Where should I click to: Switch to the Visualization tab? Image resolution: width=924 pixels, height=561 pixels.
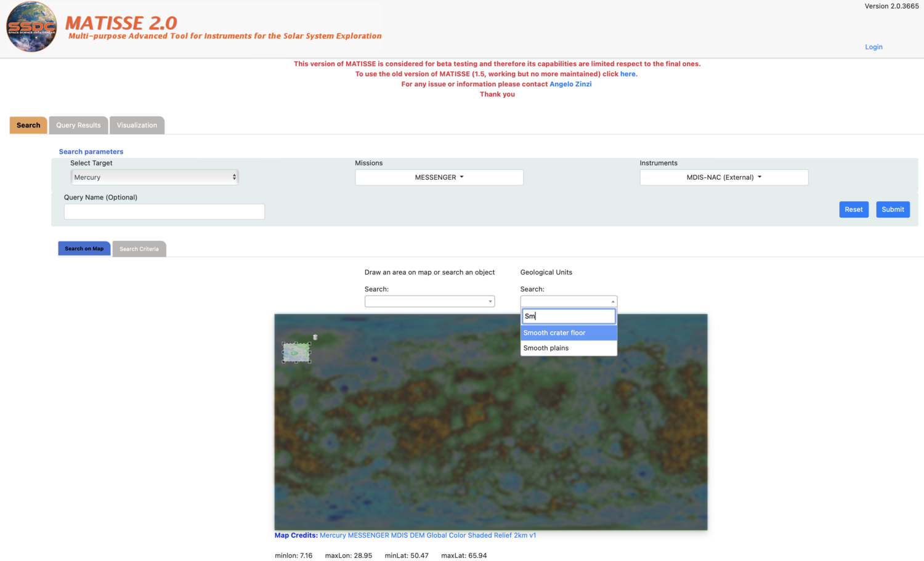[137, 125]
